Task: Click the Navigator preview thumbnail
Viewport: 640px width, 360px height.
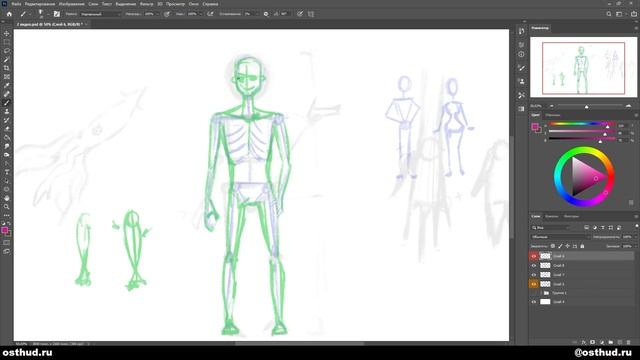Action: pyautogui.click(x=583, y=67)
